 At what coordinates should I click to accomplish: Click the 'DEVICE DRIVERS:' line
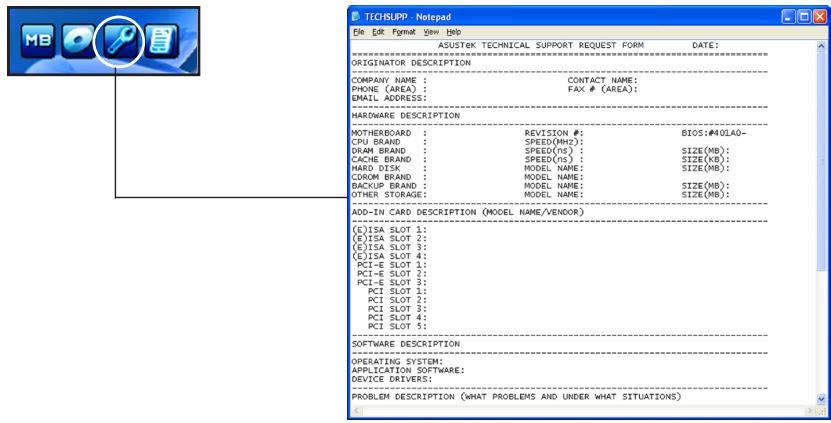click(392, 379)
